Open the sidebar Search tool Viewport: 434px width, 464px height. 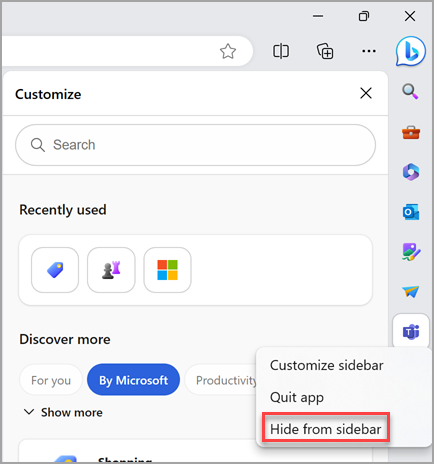410,91
